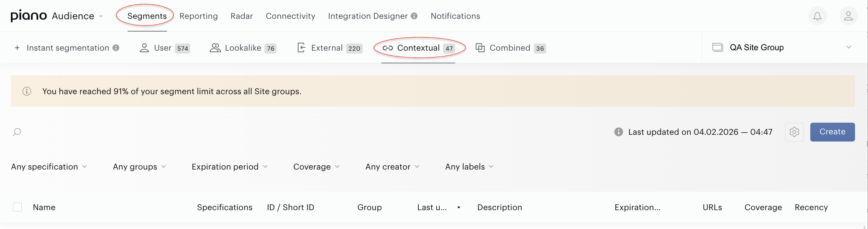Open the Audience product switcher dropdown

[x=77, y=16]
